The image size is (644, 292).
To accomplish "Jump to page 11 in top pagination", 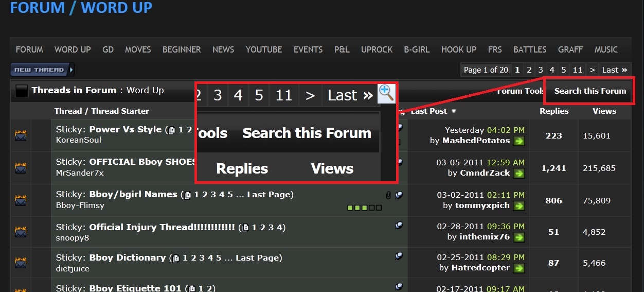I will pyautogui.click(x=578, y=70).
